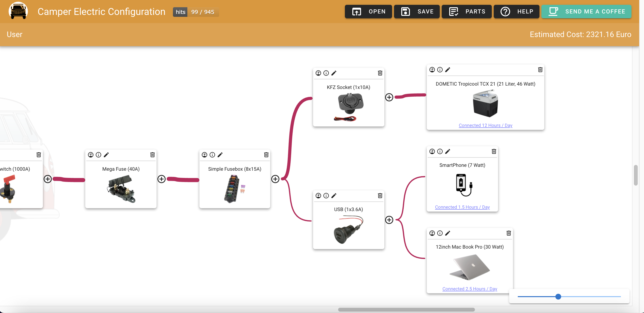Show info for the DOMETIC Tropicool fridge

(440, 70)
